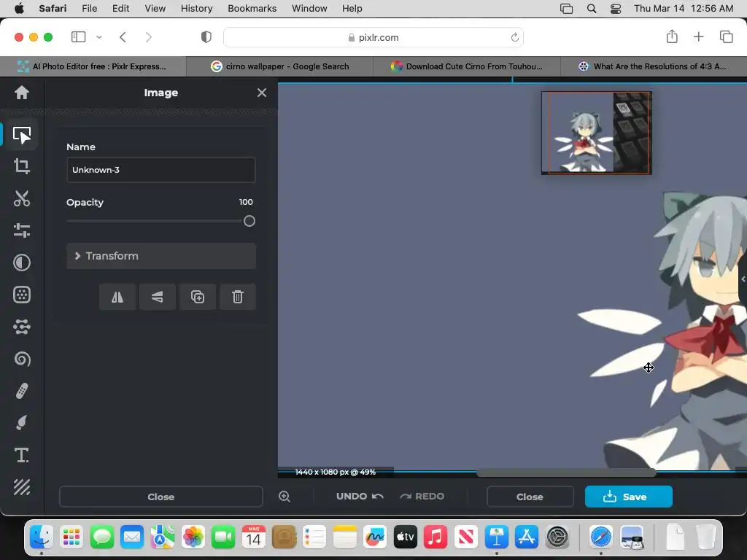Delete layer trash icon
This screenshot has height=560, width=747.
pyautogui.click(x=237, y=297)
